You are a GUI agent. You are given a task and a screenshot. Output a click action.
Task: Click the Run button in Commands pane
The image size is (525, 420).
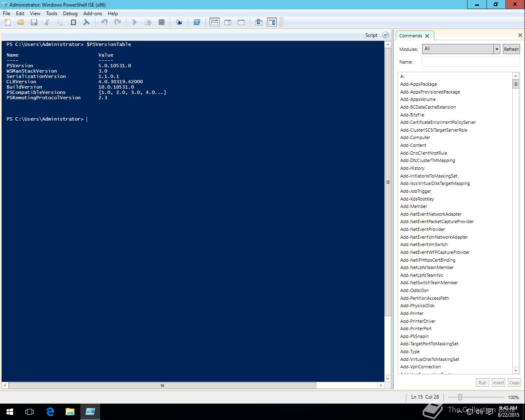[482, 383]
